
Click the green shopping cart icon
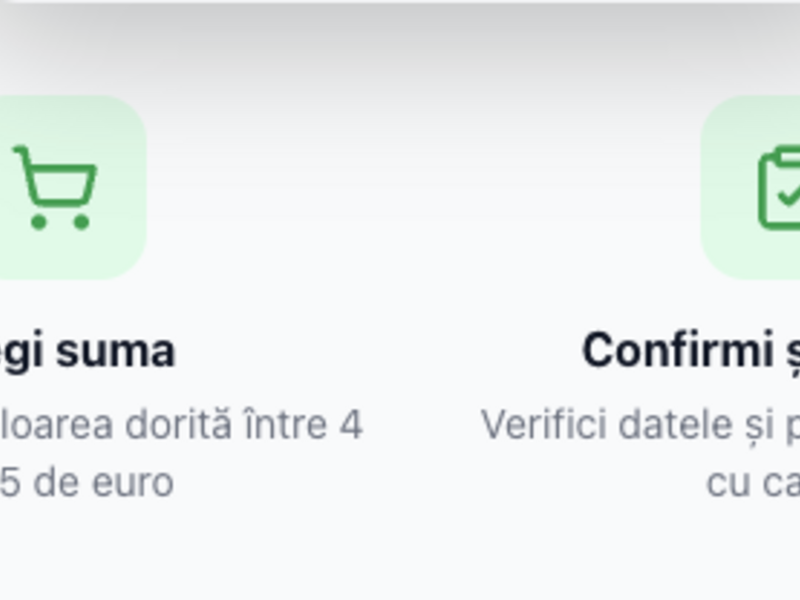tap(55, 187)
